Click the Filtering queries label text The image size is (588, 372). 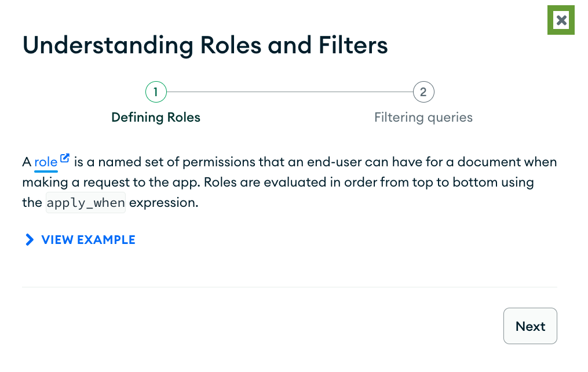pyautogui.click(x=423, y=117)
